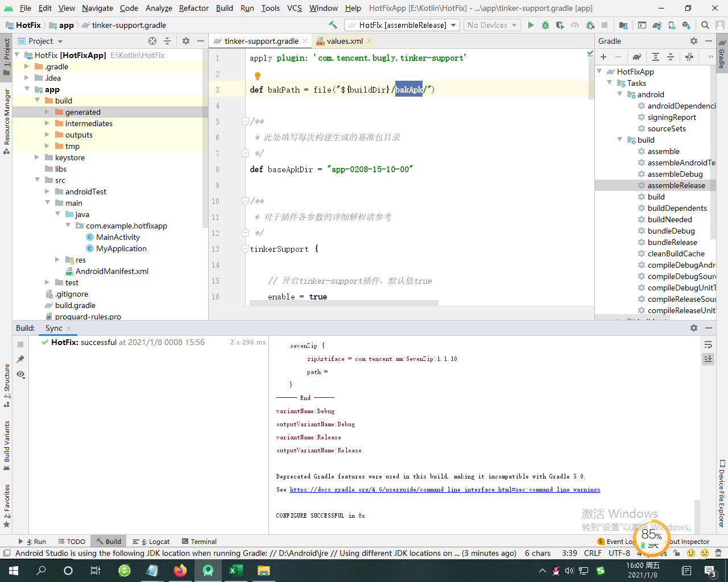Open Build Variants side tab
The image size is (728, 582).
click(7, 446)
